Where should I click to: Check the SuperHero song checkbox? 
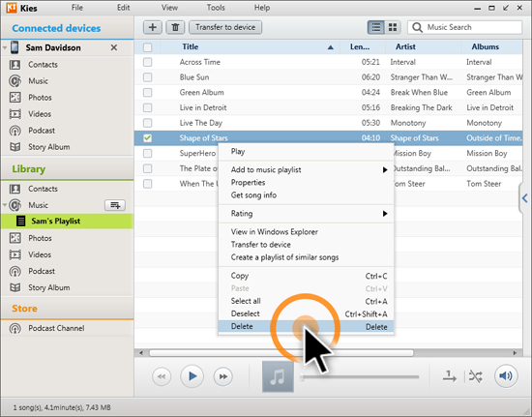point(148,154)
